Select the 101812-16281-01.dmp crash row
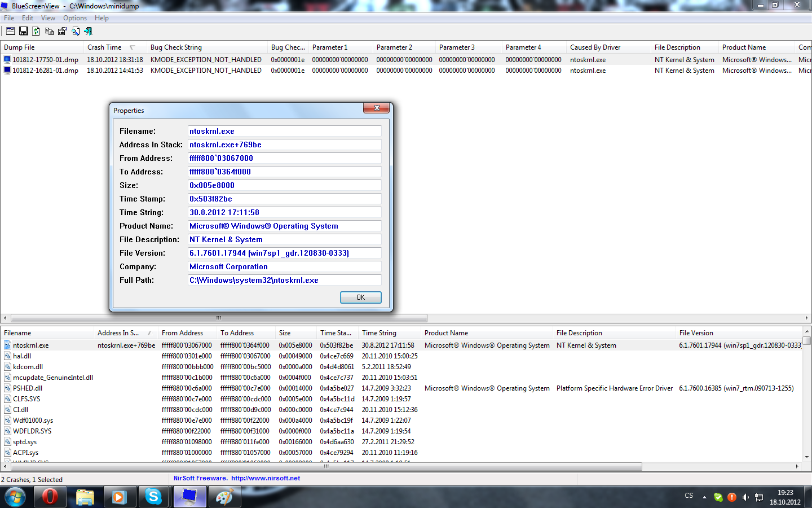812x508 pixels. pos(406,71)
